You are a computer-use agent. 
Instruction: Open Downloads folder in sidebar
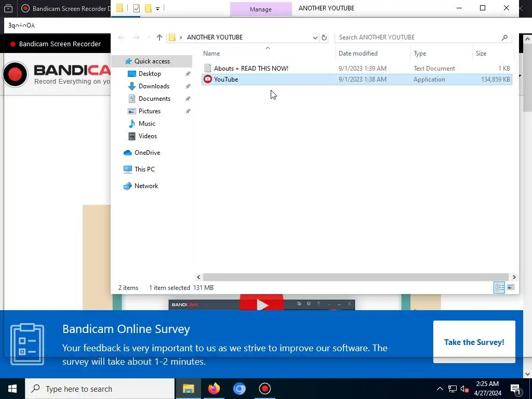pos(154,86)
